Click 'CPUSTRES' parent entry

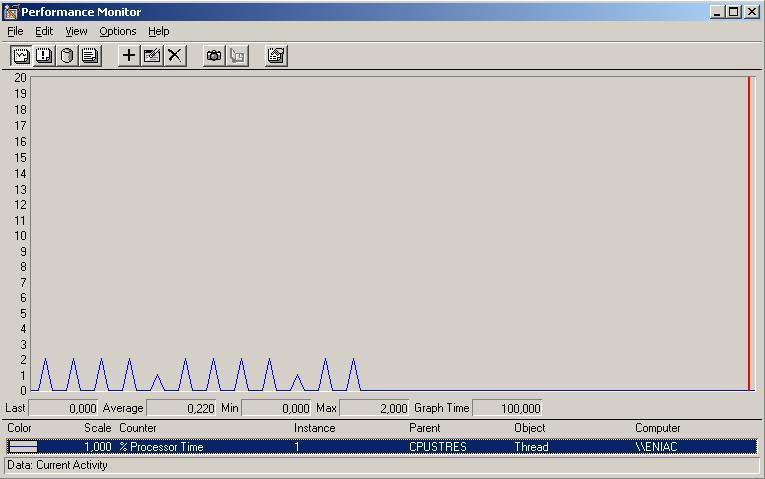click(438, 447)
